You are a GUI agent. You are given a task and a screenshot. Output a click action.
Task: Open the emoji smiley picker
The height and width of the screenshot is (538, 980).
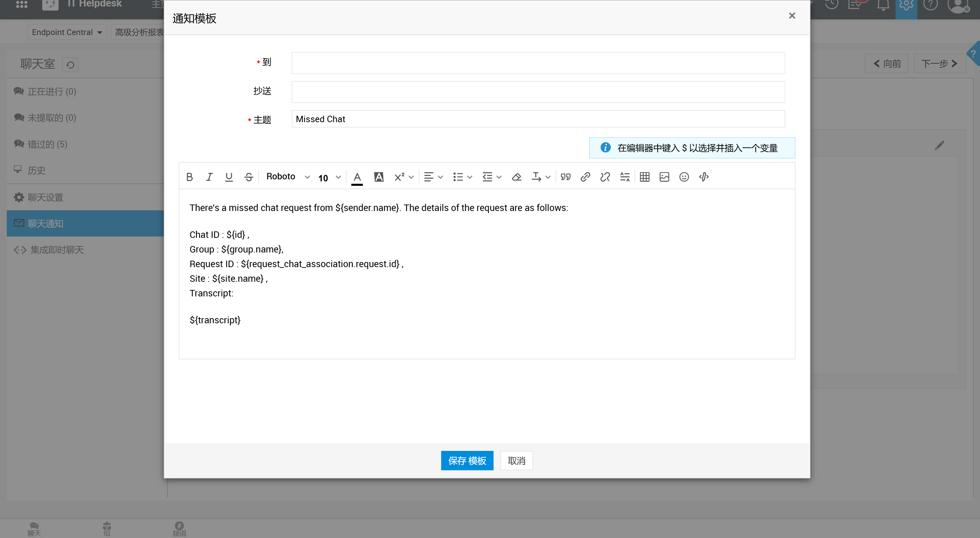pyautogui.click(x=684, y=177)
